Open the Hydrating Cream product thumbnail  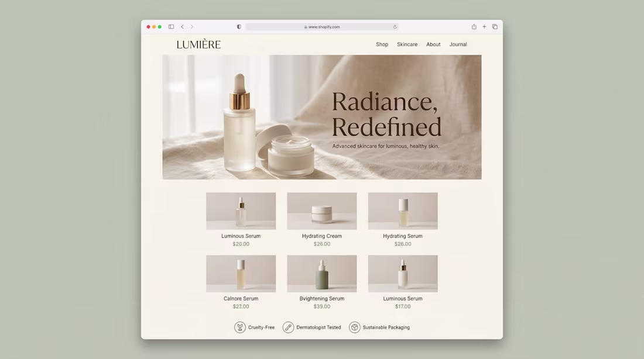coord(322,211)
